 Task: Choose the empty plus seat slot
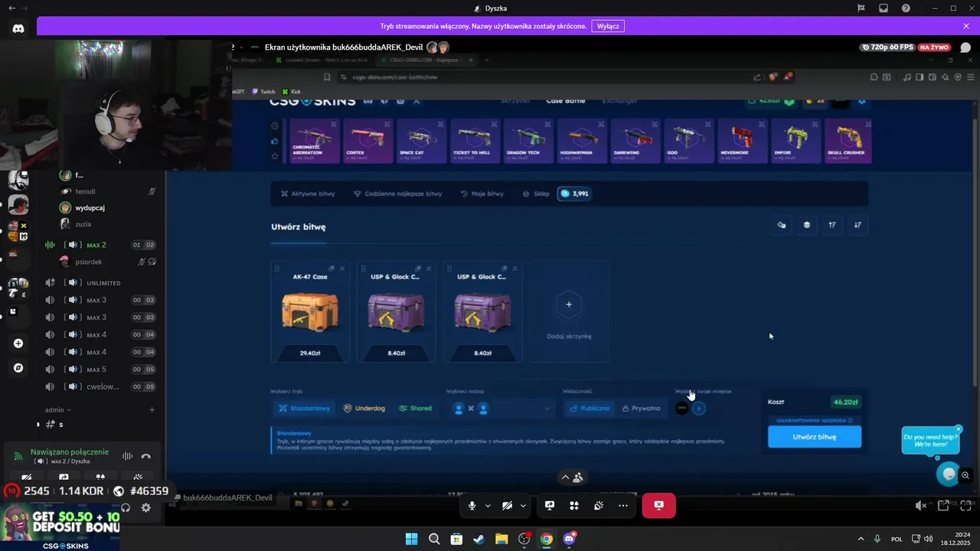698,409
